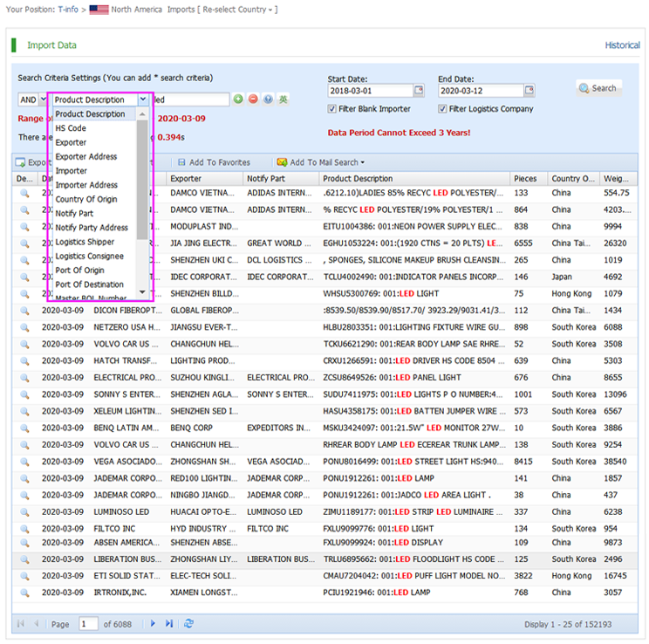Click the green add criteria icon
Image resolution: width=649 pixels, height=644 pixels.
click(x=238, y=99)
